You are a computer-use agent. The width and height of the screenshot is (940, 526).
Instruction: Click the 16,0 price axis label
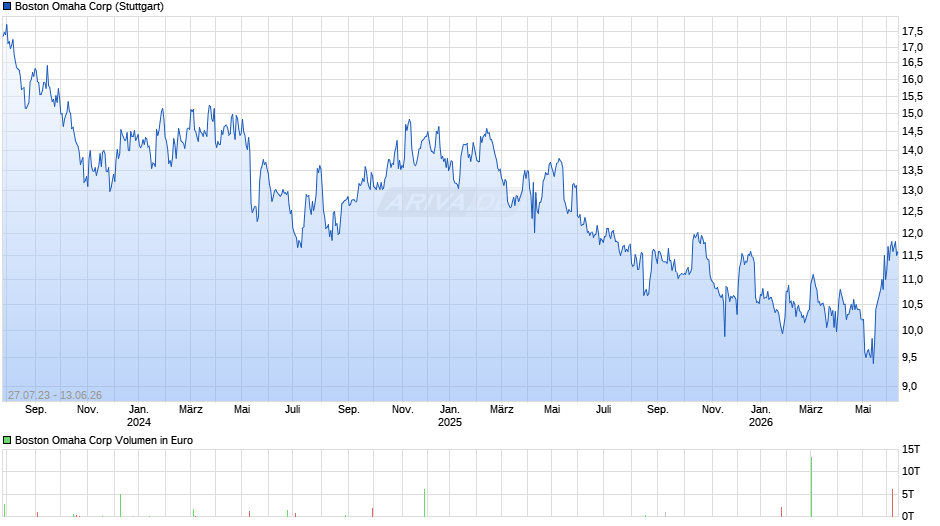(x=912, y=79)
